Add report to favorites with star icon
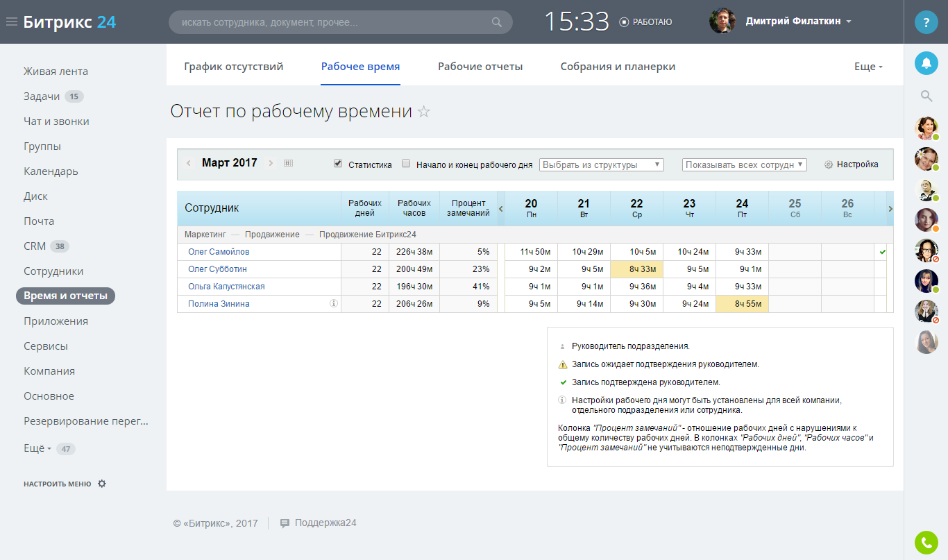 [x=424, y=112]
